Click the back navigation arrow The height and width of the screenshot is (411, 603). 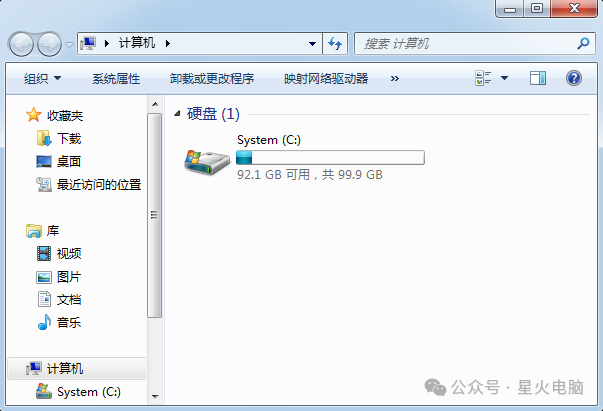(21, 45)
